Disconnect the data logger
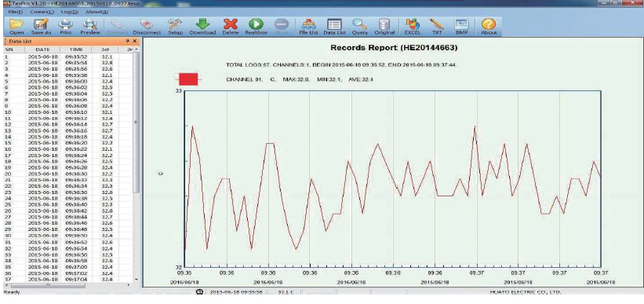 [147, 27]
